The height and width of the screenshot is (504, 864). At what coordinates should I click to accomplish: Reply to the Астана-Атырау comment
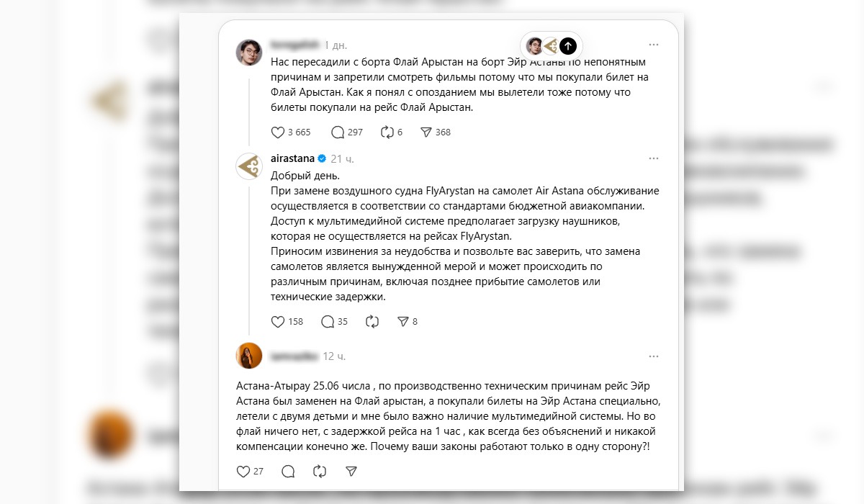(289, 472)
